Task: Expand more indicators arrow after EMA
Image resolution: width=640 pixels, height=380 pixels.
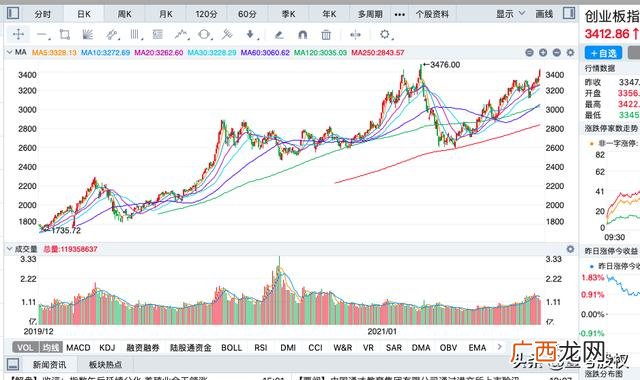Action: point(499,347)
